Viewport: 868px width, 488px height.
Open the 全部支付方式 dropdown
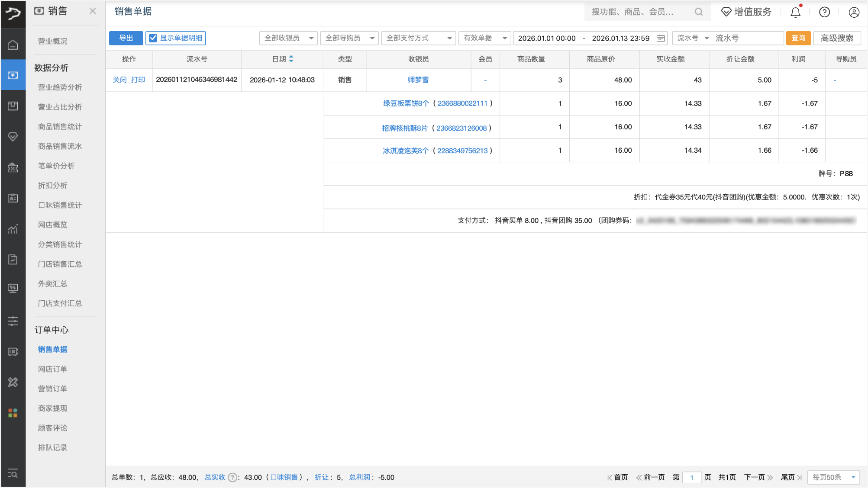tap(419, 38)
